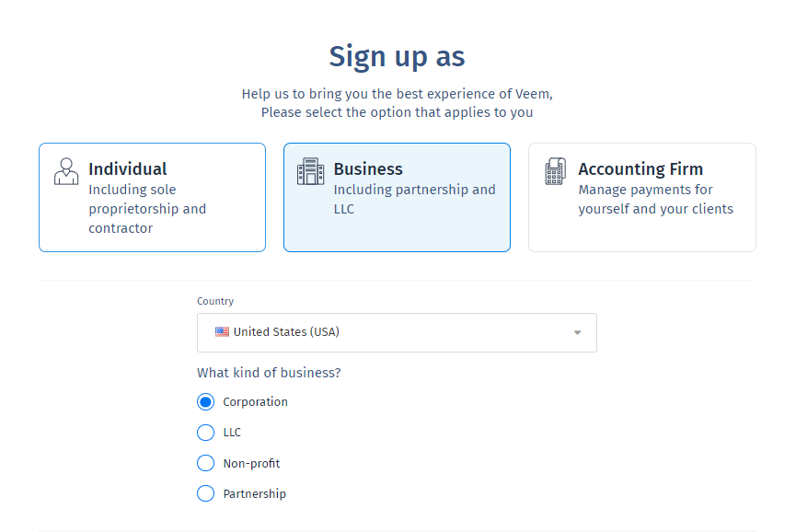Image resolution: width=796 pixels, height=532 pixels.
Task: Click the building icon on Business card
Action: tap(310, 170)
